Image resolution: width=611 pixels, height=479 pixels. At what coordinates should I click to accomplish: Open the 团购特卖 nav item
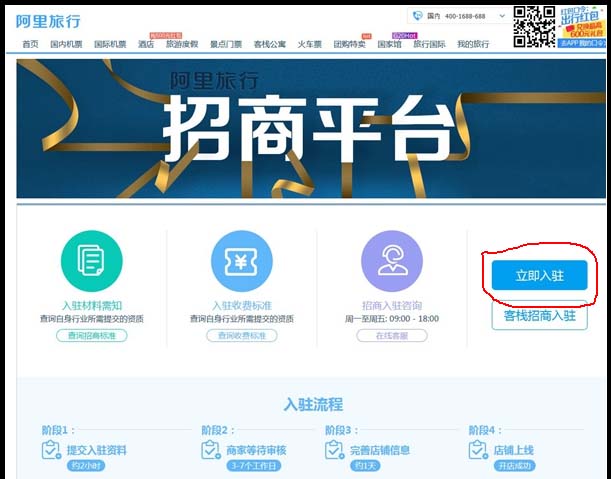tap(350, 44)
